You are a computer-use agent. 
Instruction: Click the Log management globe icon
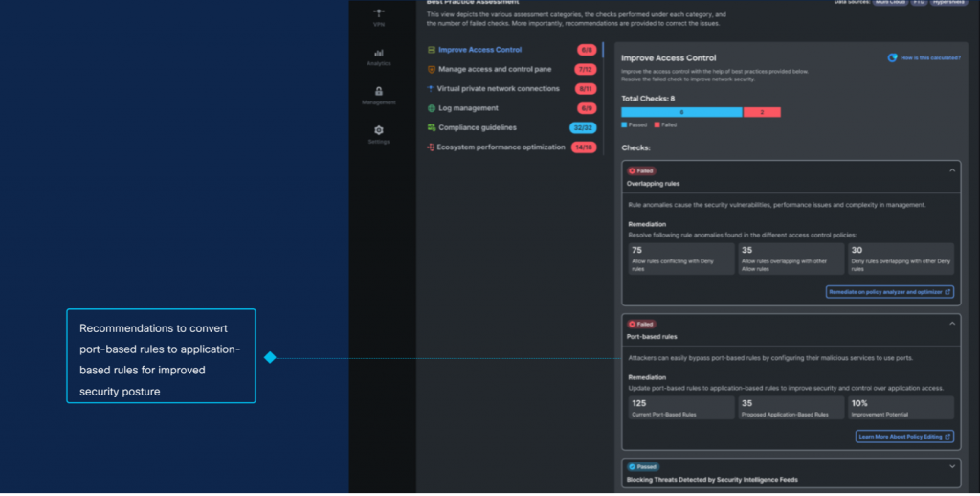(432, 108)
